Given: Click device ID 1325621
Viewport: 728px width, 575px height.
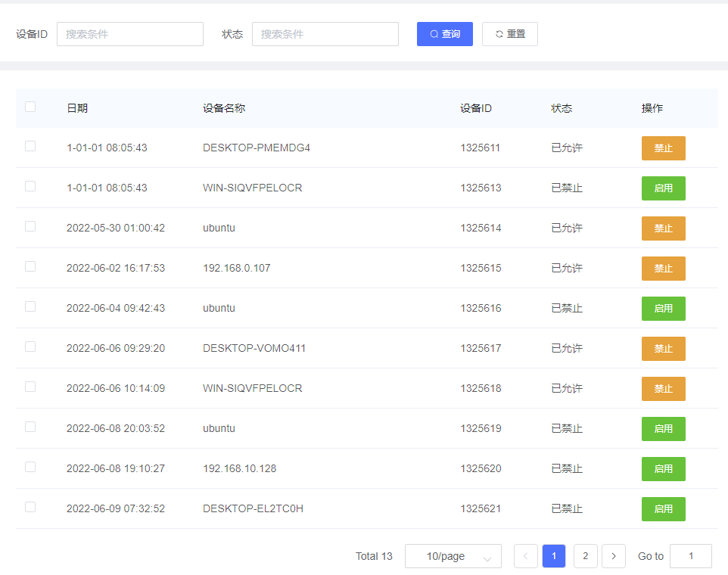Looking at the screenshot, I should [x=481, y=508].
